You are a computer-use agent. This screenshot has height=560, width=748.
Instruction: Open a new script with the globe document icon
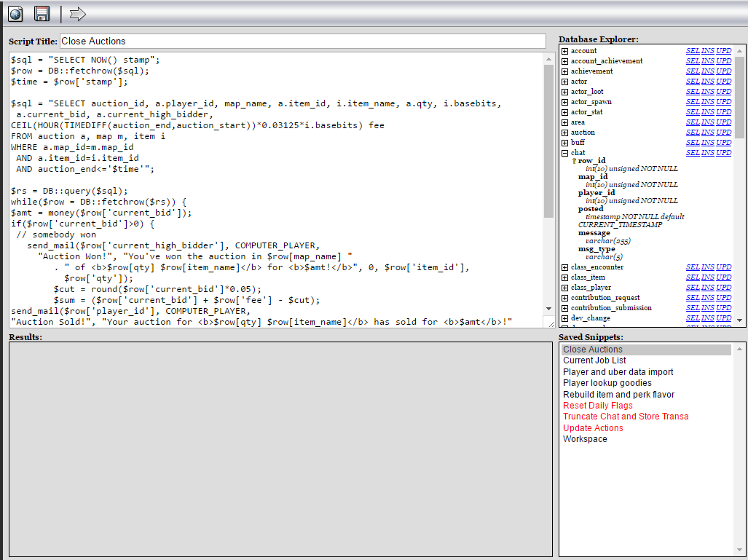tap(15, 13)
